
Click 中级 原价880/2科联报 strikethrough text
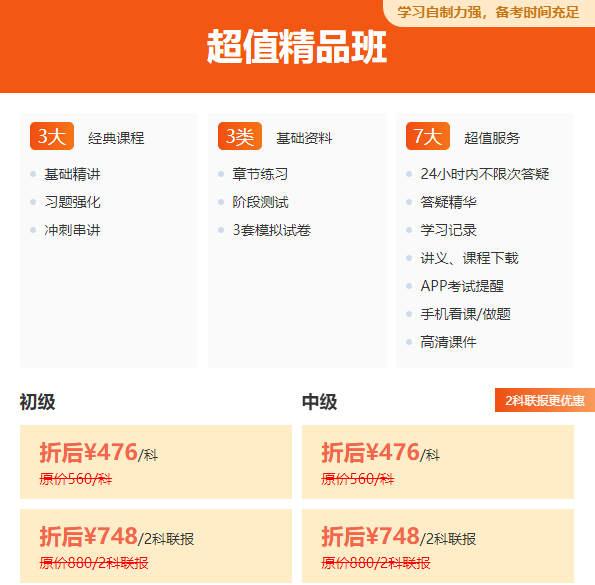(376, 563)
